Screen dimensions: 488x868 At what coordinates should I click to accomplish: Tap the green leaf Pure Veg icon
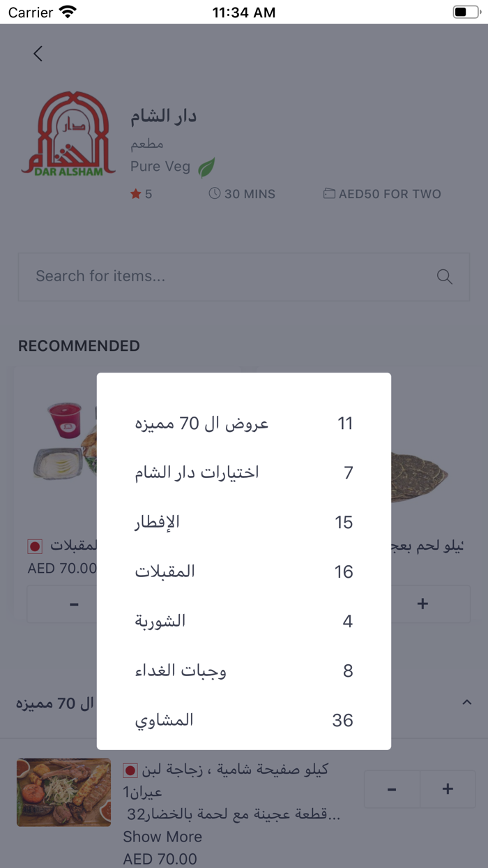tap(206, 166)
